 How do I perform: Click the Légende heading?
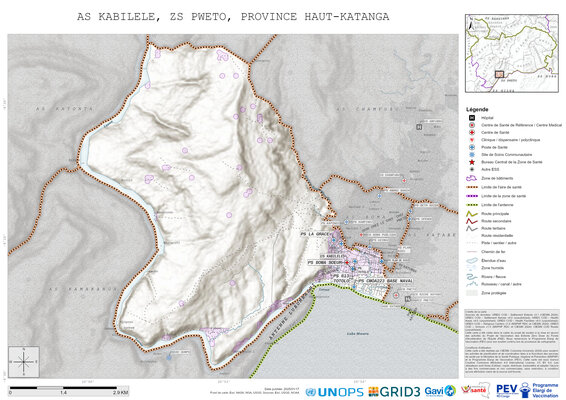(x=477, y=109)
